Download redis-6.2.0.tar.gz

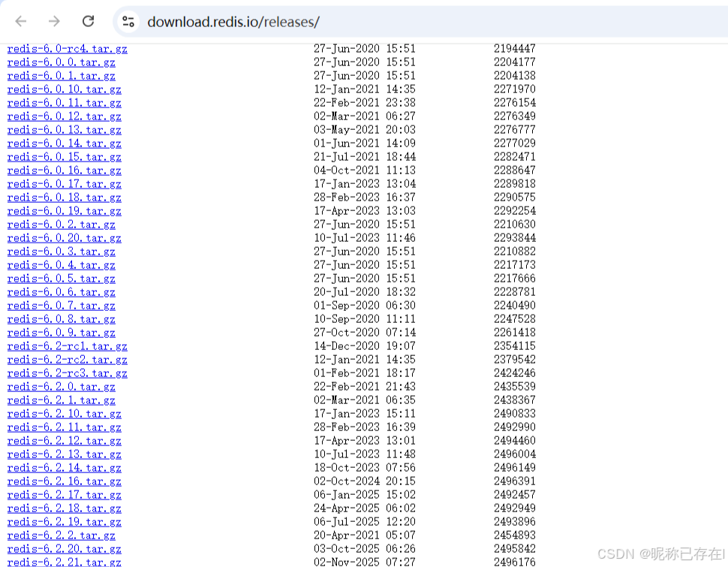pos(62,387)
